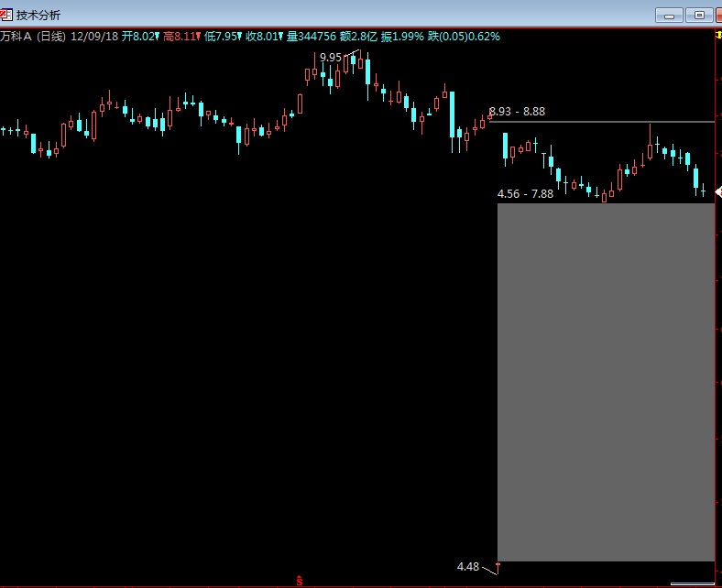722x588 pixels.
Task: Click the small scrollbar in the bottom-right corner
Action: point(693,583)
